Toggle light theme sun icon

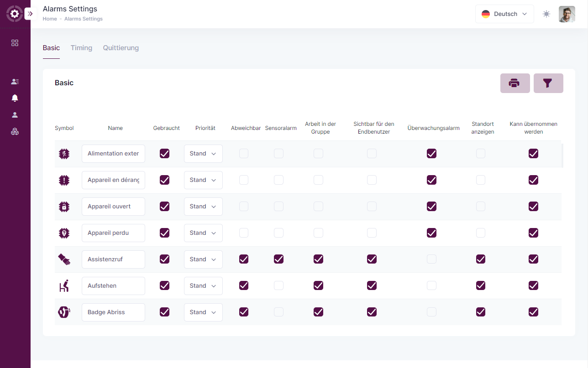click(x=546, y=14)
